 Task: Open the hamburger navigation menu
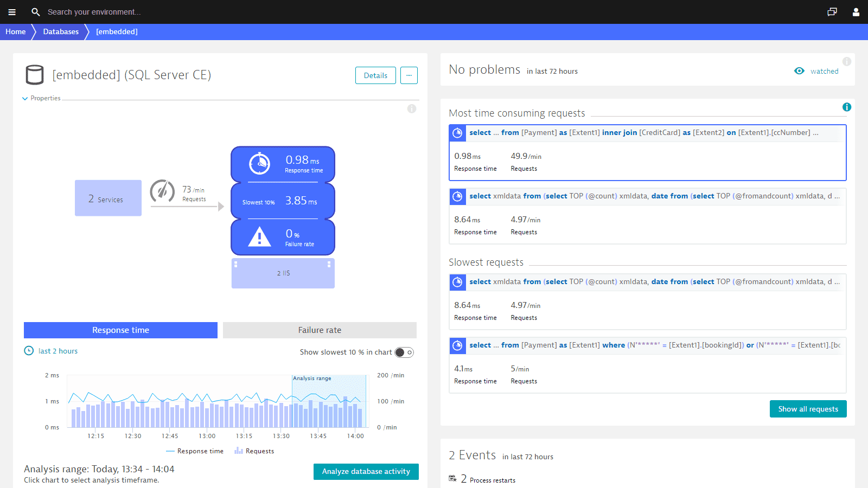[12, 12]
